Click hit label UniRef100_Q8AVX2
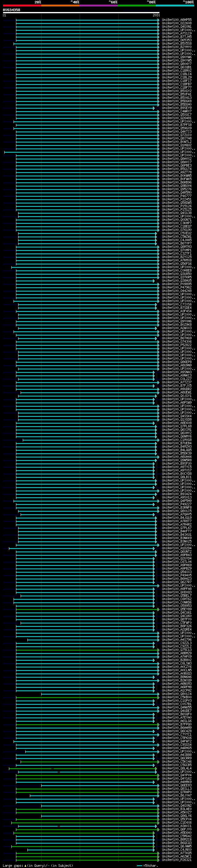Screen dimensions: 197x868 (x=177, y=159)
